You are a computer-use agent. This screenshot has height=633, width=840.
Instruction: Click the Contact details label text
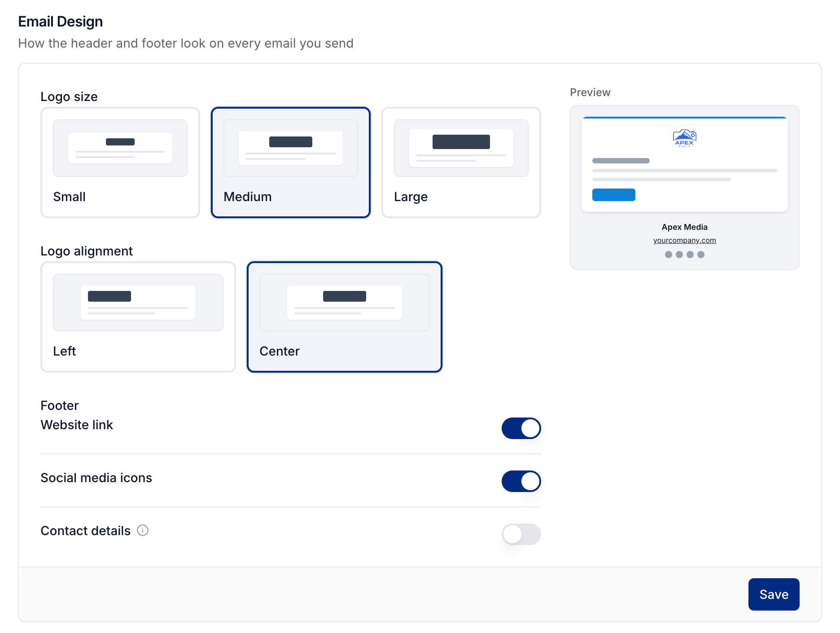point(86,531)
